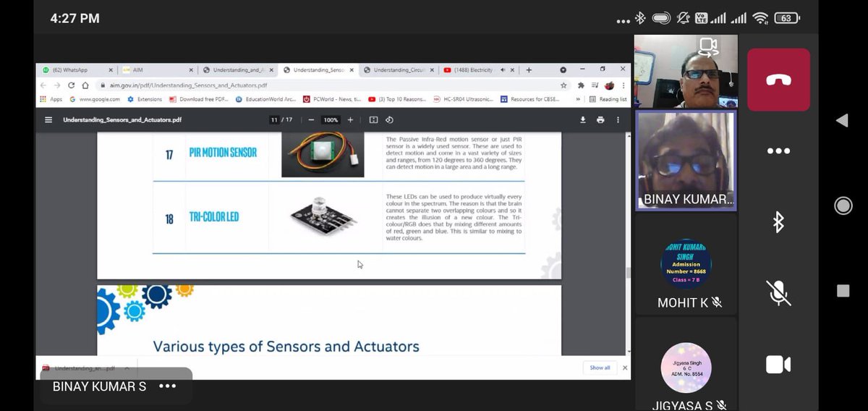Open PDF viewer more actions menu

618,119
